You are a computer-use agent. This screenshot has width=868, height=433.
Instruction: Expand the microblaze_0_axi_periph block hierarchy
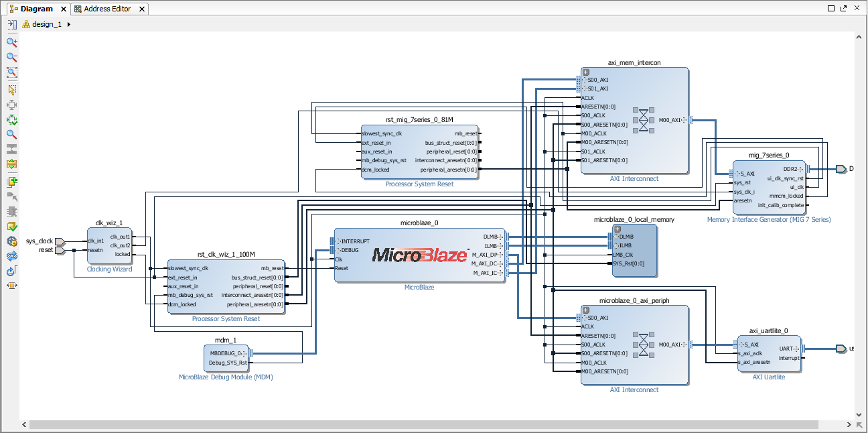click(585, 310)
